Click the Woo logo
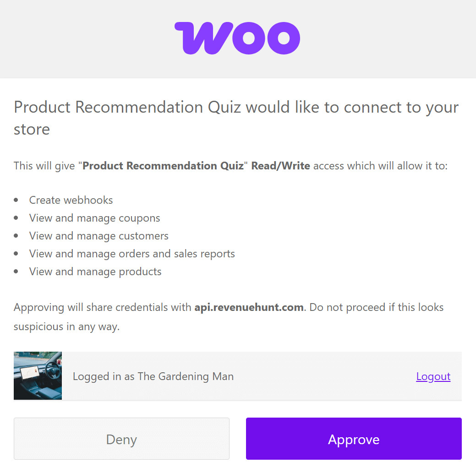 tap(237, 38)
